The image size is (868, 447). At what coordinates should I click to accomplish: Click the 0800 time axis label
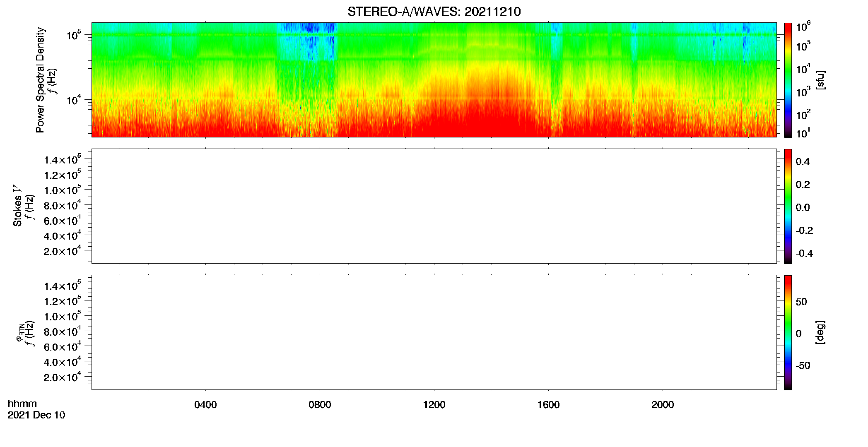pyautogui.click(x=320, y=405)
